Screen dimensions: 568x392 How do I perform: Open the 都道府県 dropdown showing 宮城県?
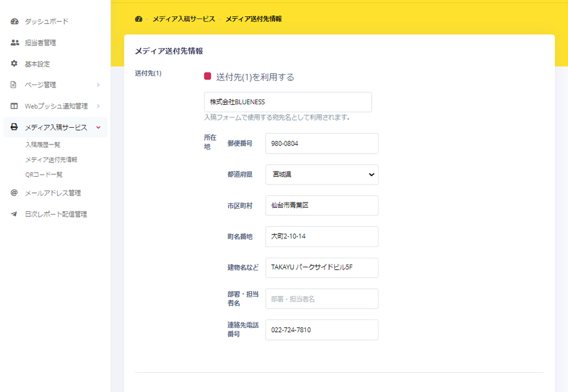[x=321, y=174]
